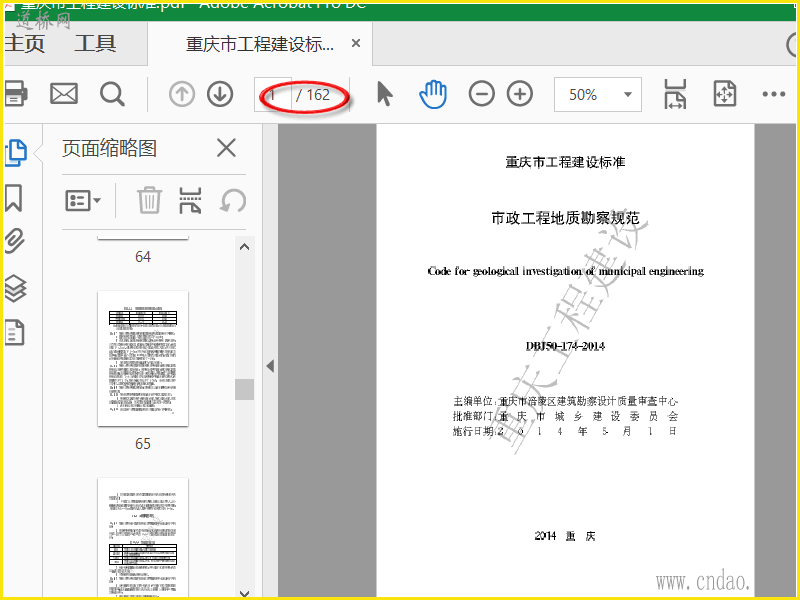This screenshot has width=800, height=600.
Task: Click the thumbnail scrollbar up arrow
Action: tap(244, 247)
